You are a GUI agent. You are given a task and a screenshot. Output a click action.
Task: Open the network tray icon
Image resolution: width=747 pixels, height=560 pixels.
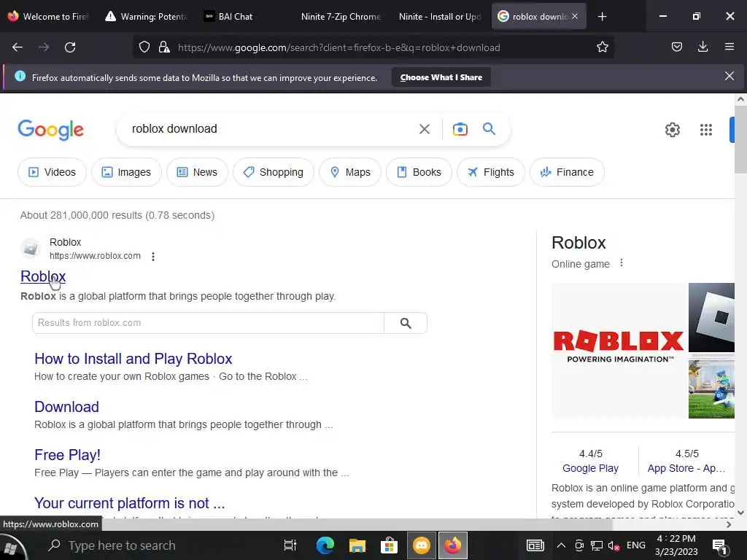coord(597,545)
